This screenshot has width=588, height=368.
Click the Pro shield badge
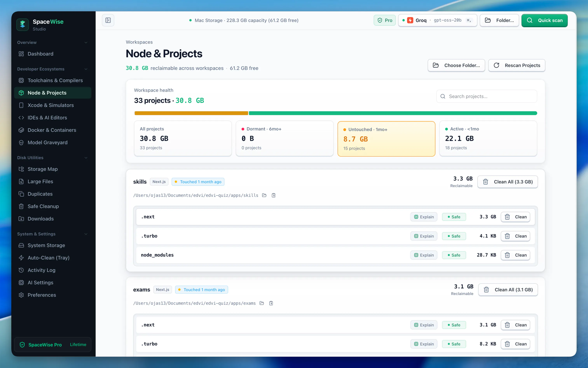(385, 20)
